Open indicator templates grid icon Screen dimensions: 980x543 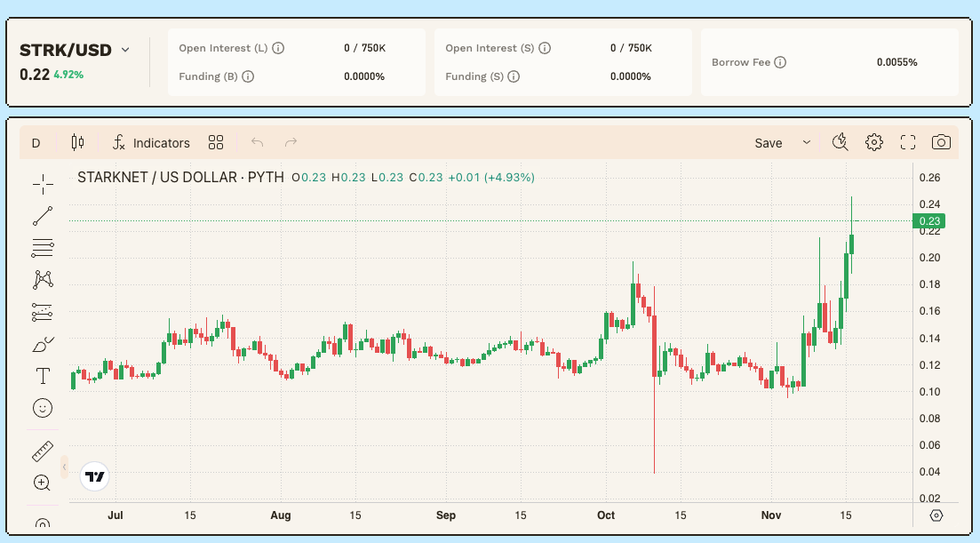(216, 142)
